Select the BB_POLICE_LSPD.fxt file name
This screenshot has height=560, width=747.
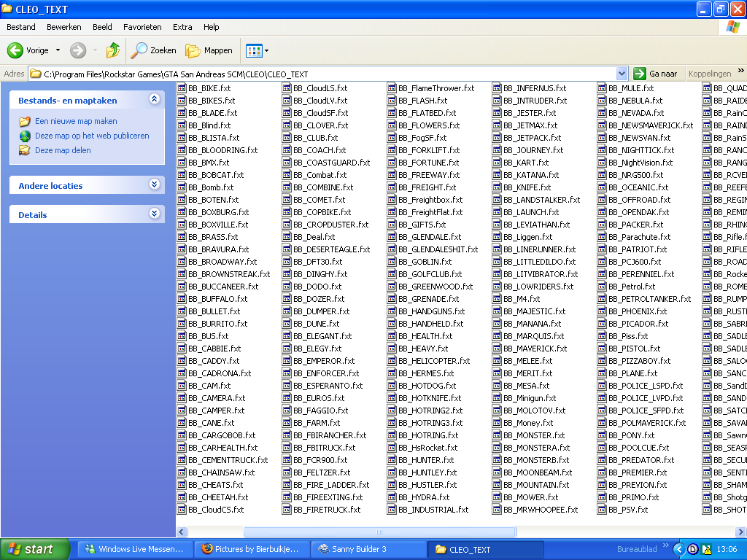coord(646,386)
